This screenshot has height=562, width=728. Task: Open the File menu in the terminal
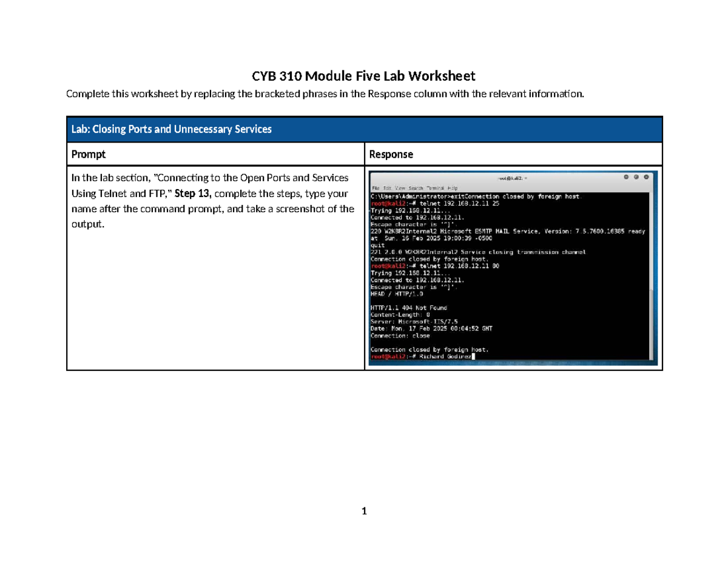[376, 187]
